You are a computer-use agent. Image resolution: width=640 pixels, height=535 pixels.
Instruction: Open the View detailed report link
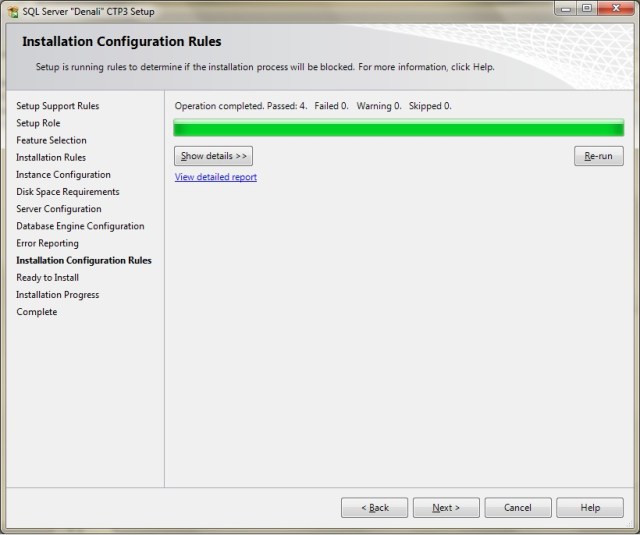(215, 177)
